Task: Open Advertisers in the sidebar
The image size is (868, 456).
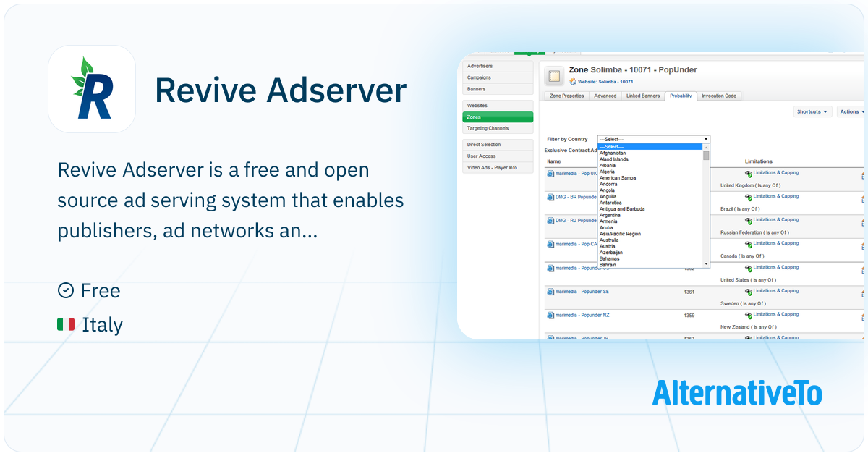Action: point(498,67)
